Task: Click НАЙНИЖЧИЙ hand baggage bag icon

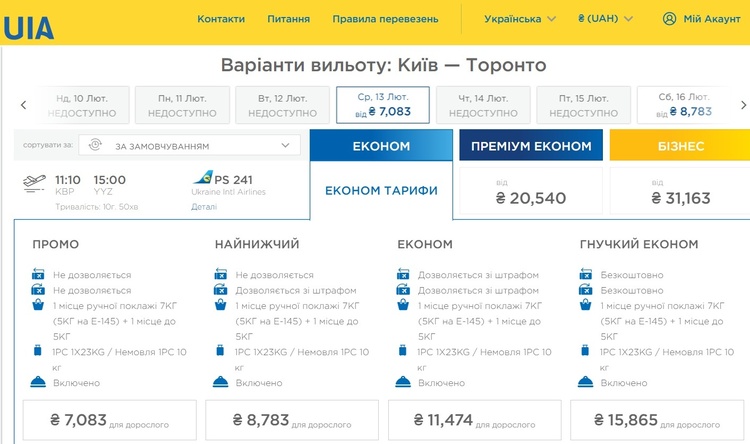Action: (x=221, y=305)
